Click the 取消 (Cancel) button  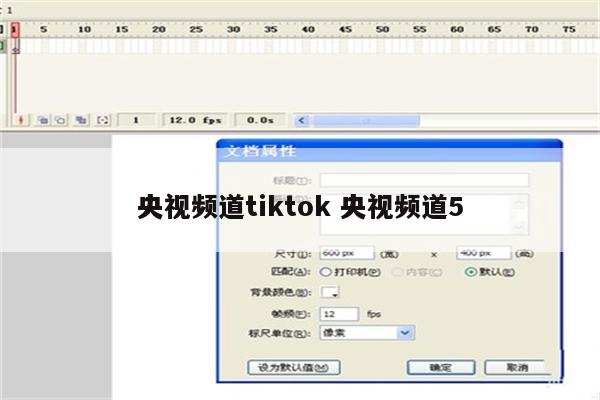point(517,367)
